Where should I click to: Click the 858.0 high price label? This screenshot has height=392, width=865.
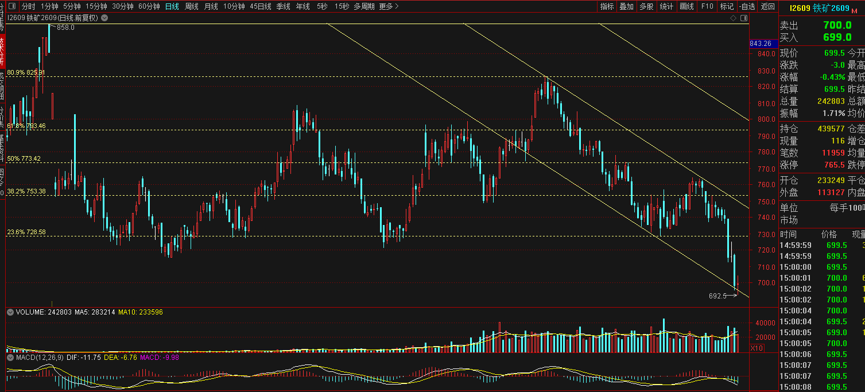(66, 27)
